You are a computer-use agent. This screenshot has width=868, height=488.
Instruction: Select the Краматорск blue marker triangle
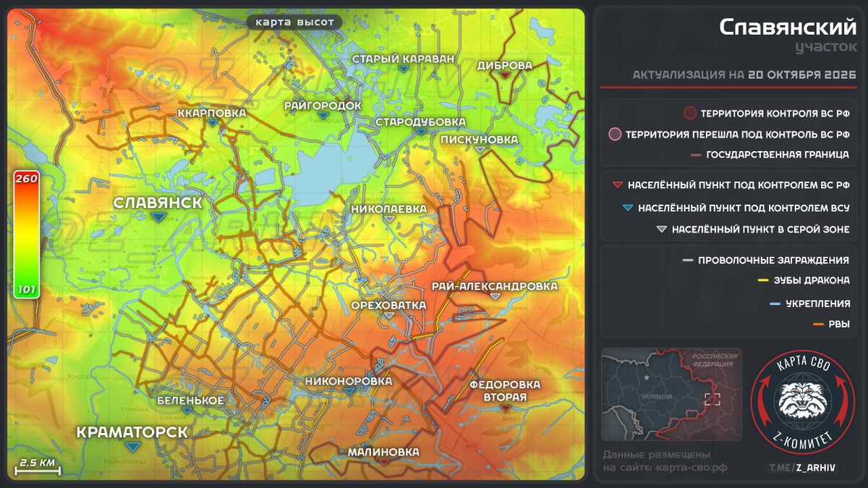coord(132,447)
